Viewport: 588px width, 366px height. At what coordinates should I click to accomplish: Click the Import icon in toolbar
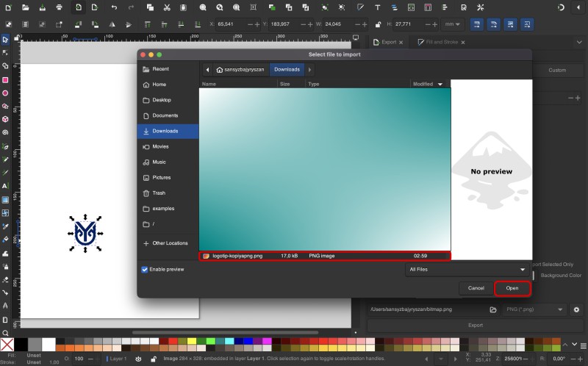point(78,7)
